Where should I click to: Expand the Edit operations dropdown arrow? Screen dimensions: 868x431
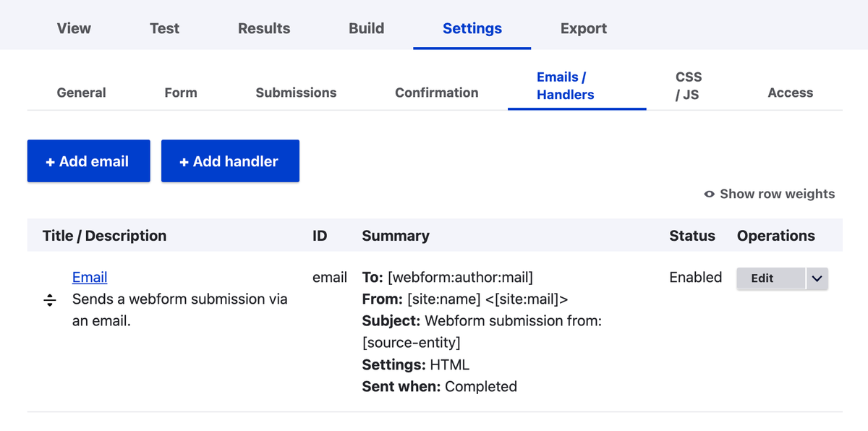coord(817,278)
